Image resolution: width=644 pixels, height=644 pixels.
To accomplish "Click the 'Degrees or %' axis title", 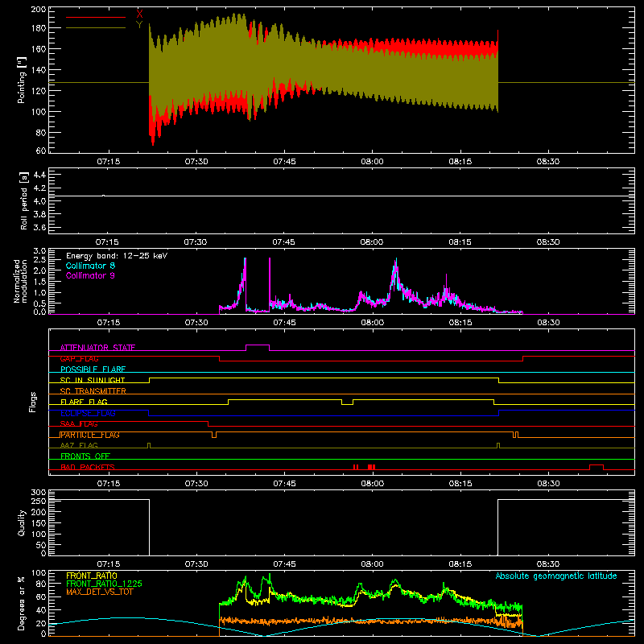I will (22, 603).
